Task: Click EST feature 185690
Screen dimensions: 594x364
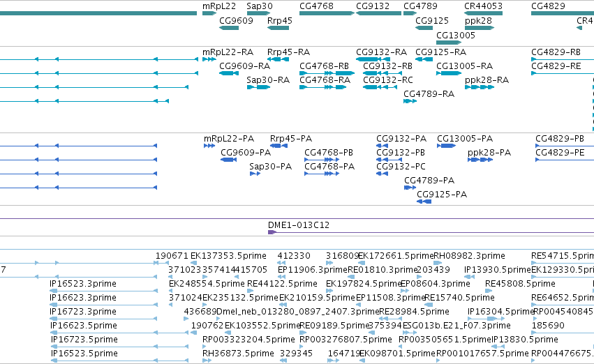Action: (548, 326)
